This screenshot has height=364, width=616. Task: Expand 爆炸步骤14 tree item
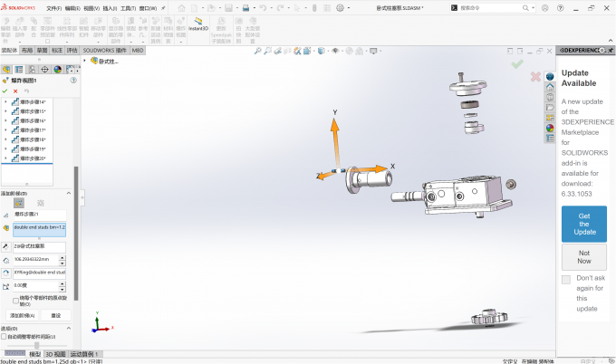[5, 101]
